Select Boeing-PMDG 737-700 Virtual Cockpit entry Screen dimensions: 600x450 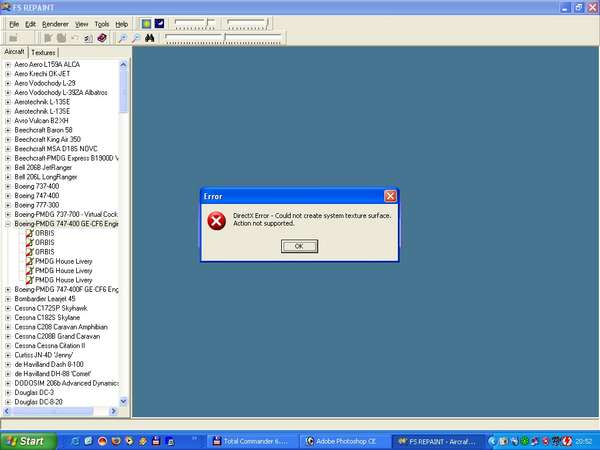[66, 214]
